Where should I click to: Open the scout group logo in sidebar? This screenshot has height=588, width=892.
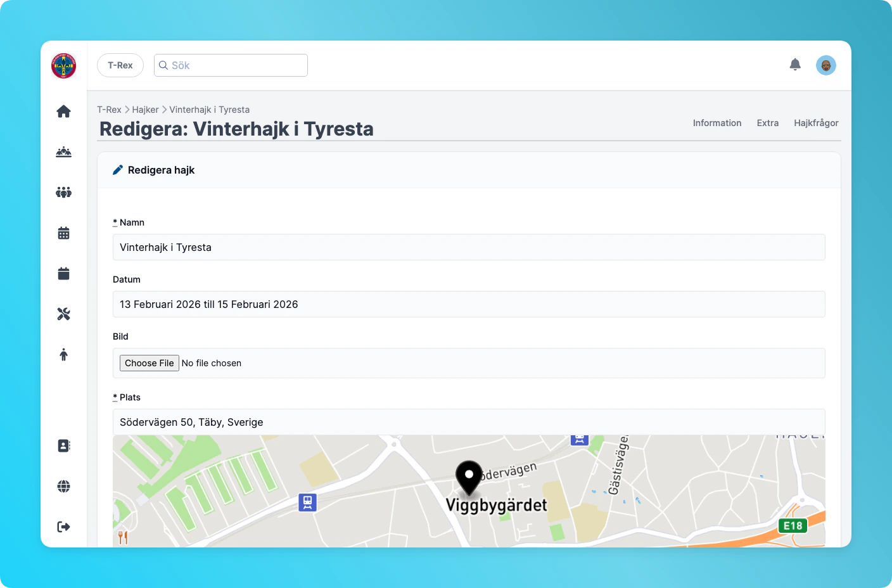(x=64, y=66)
